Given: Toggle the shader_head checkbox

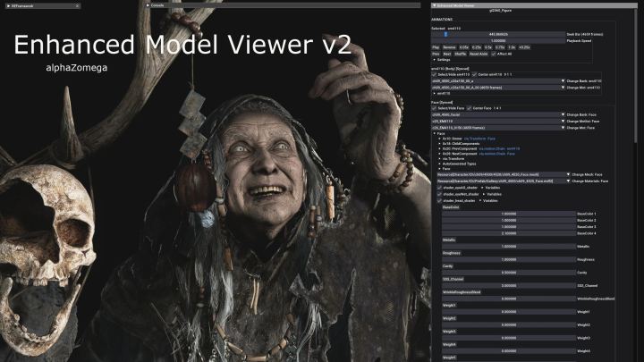Looking at the screenshot, I should [439, 201].
